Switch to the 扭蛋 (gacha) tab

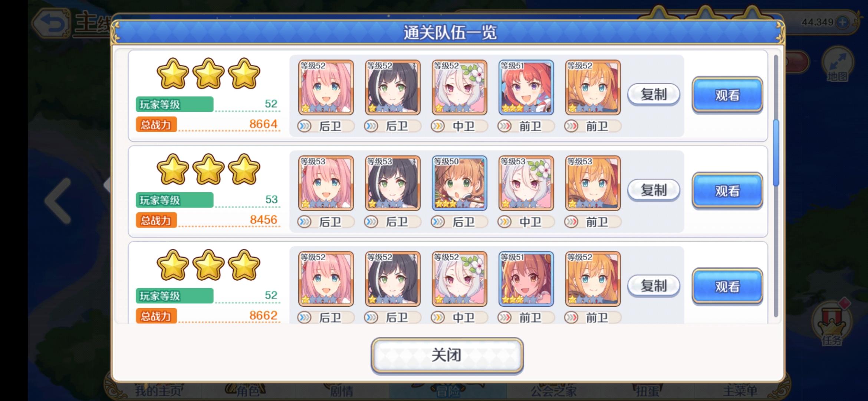click(x=647, y=391)
